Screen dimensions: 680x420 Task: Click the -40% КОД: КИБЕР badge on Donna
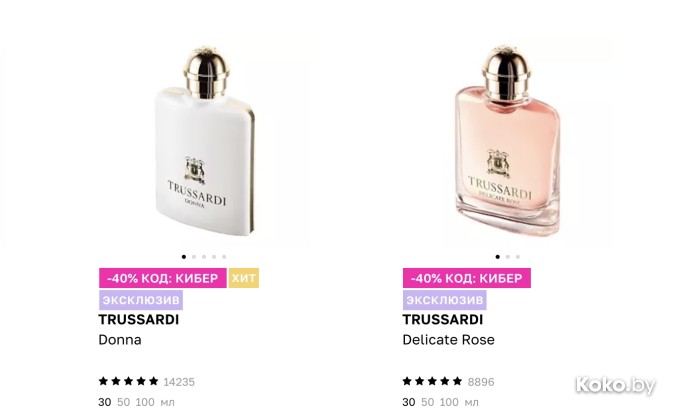(x=163, y=278)
